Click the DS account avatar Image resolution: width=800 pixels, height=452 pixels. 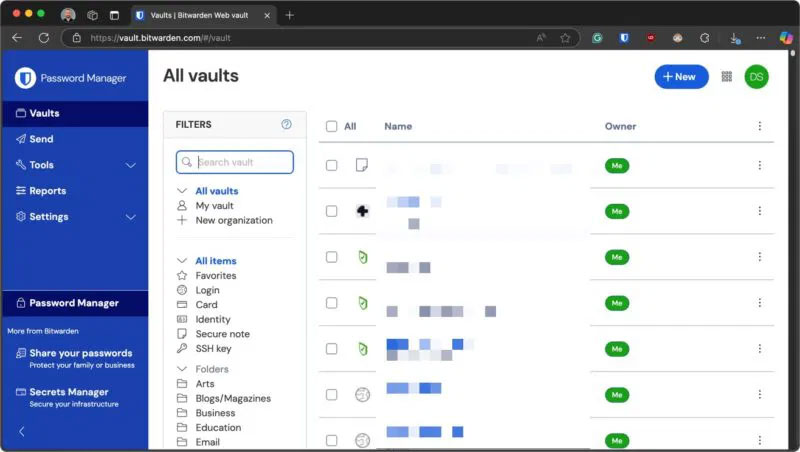tap(757, 77)
